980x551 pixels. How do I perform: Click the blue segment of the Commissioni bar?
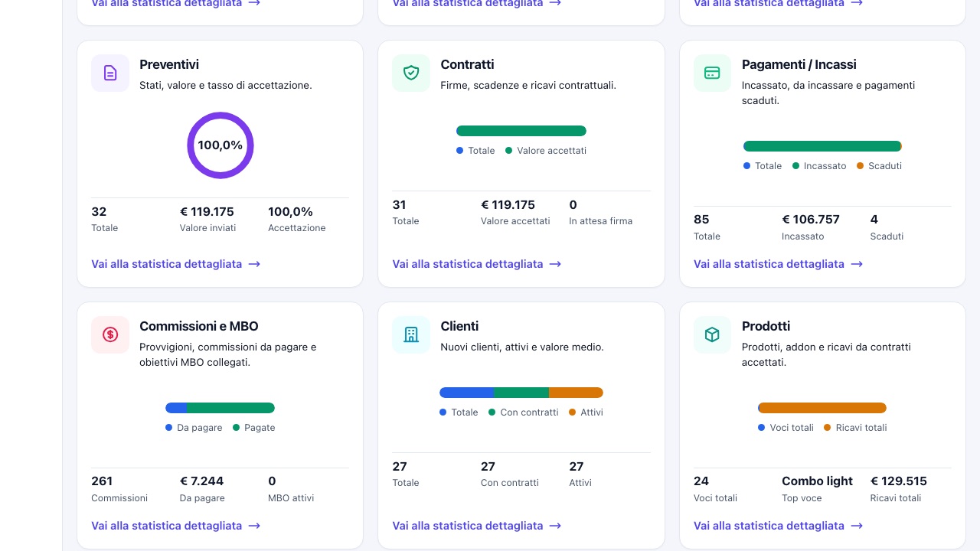[x=176, y=408]
